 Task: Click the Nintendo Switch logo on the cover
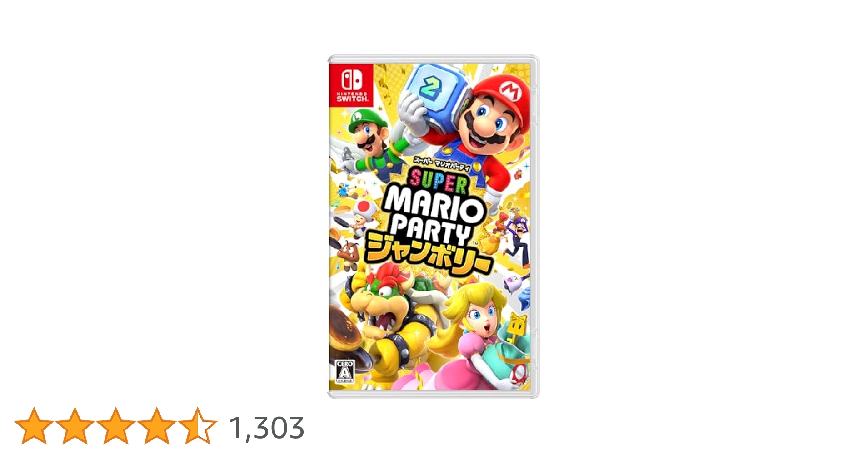click(351, 85)
